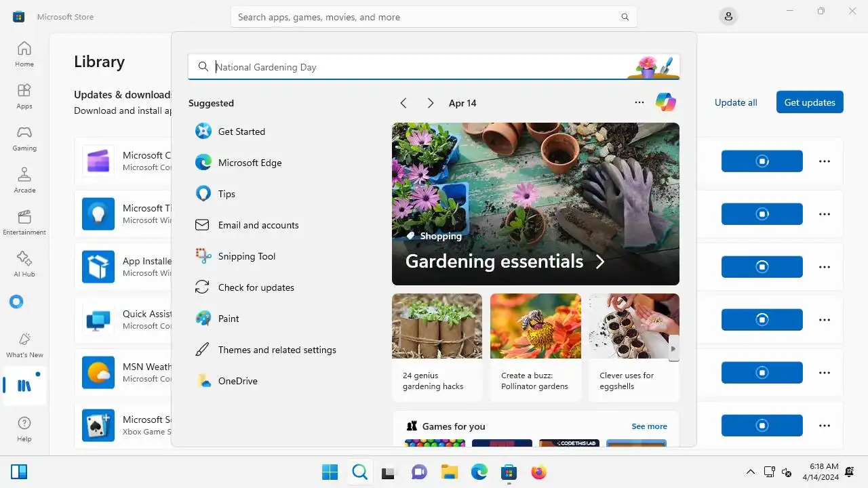Open Pollinator gardens article card
Viewport: 868px width, 488px height.
pyautogui.click(x=536, y=348)
